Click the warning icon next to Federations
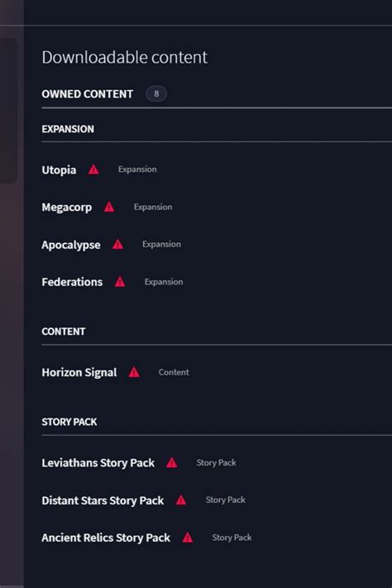The height and width of the screenshot is (588, 392). [x=120, y=282]
